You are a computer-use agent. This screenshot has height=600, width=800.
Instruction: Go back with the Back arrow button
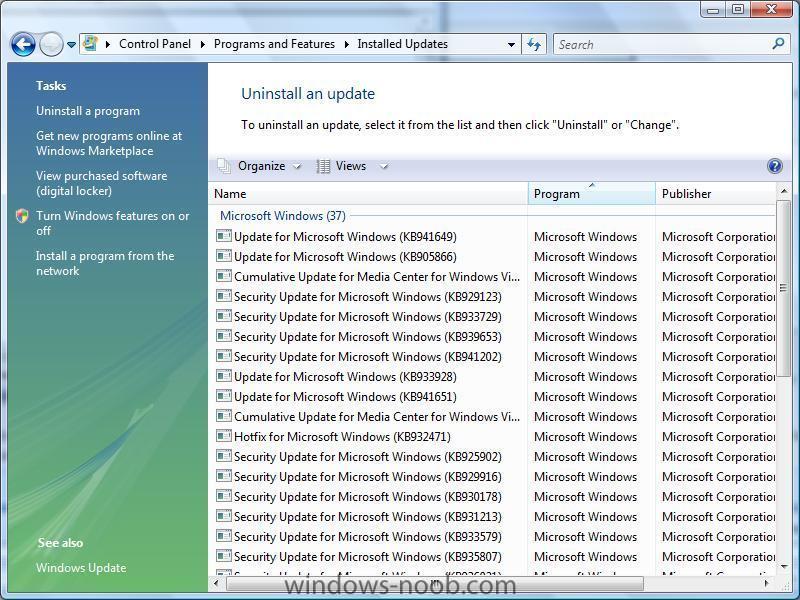pos(23,44)
